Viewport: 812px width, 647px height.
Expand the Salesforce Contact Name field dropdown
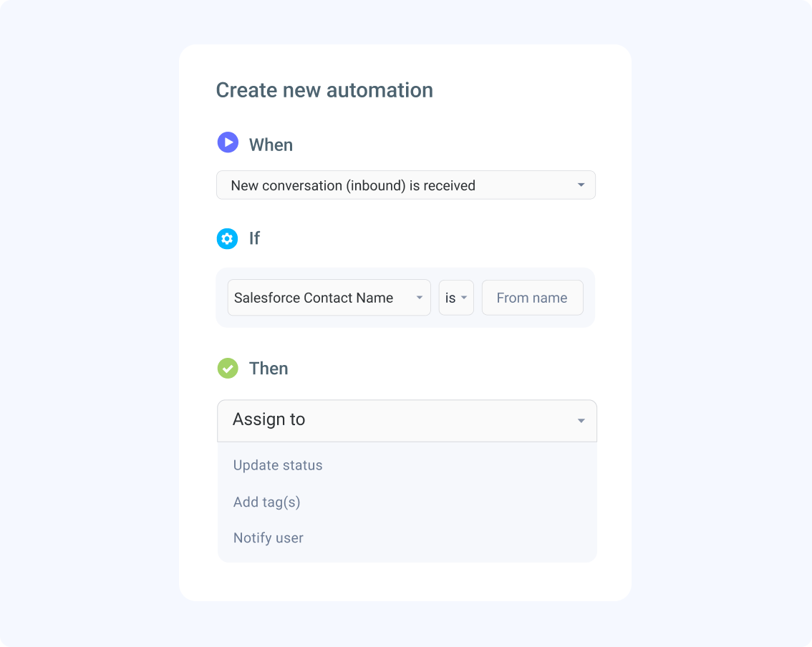[x=329, y=297]
